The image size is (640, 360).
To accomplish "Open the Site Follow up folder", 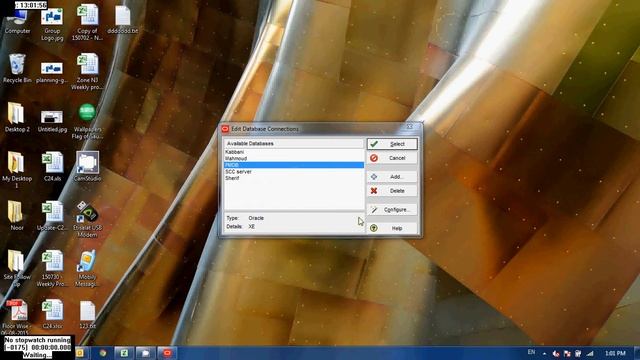I will point(17,269).
